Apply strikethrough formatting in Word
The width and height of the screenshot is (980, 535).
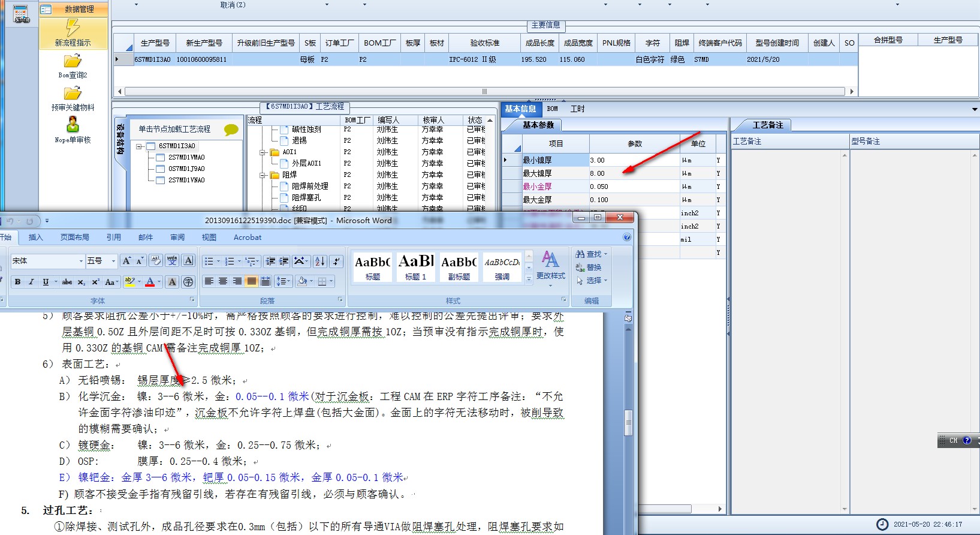click(x=67, y=282)
